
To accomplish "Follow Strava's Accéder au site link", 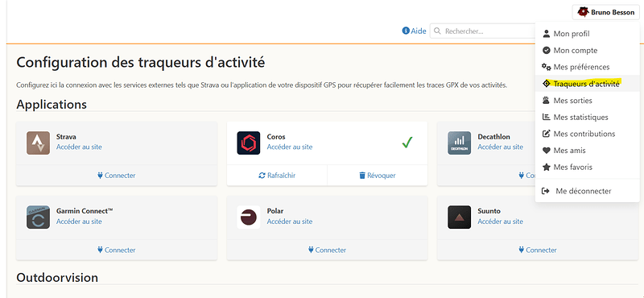I will (x=79, y=147).
